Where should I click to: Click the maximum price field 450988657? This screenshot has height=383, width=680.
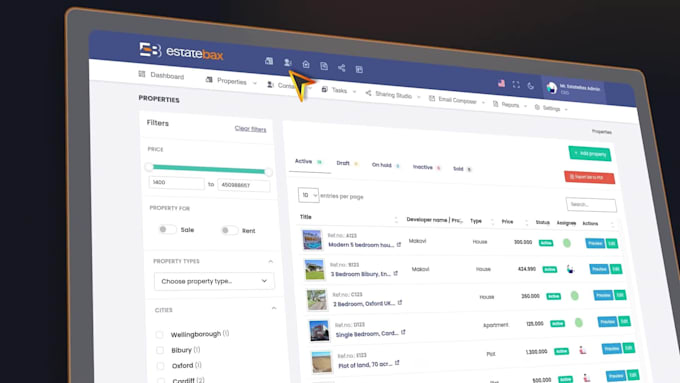(244, 185)
